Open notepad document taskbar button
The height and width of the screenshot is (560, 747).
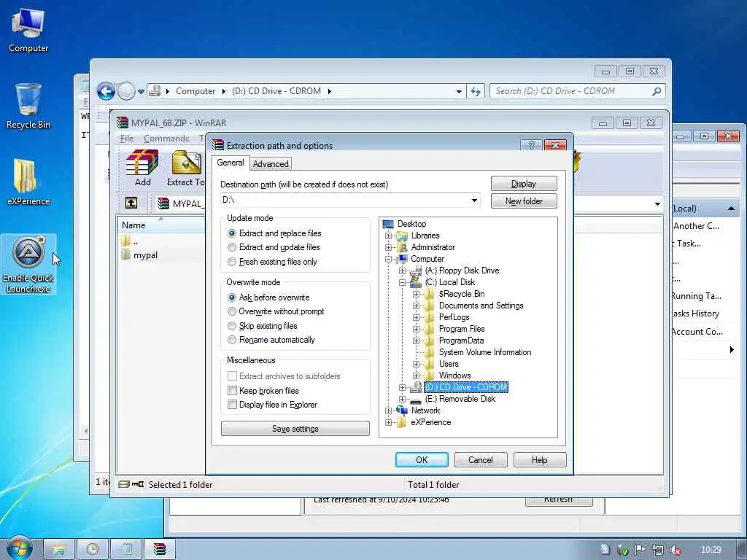[x=126, y=550]
